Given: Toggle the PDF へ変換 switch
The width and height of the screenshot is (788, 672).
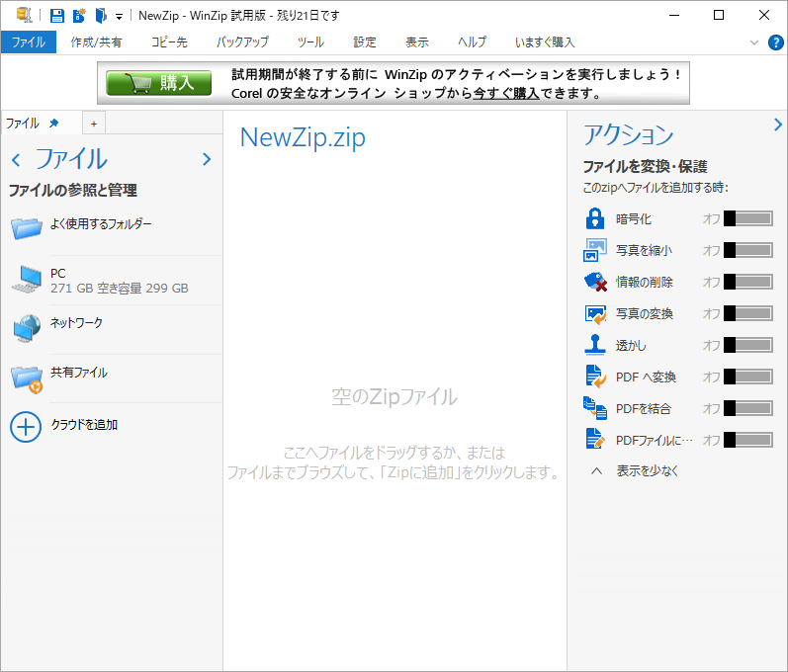Looking at the screenshot, I should (748, 377).
